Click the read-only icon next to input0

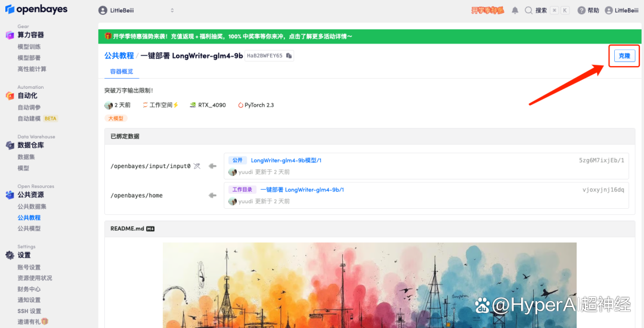pyautogui.click(x=197, y=166)
